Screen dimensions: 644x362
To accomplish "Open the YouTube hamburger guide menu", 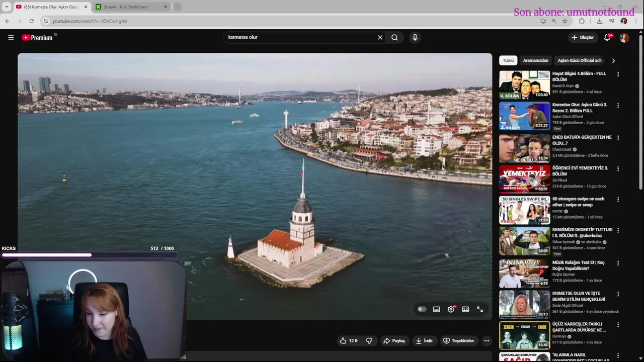I will tap(11, 37).
